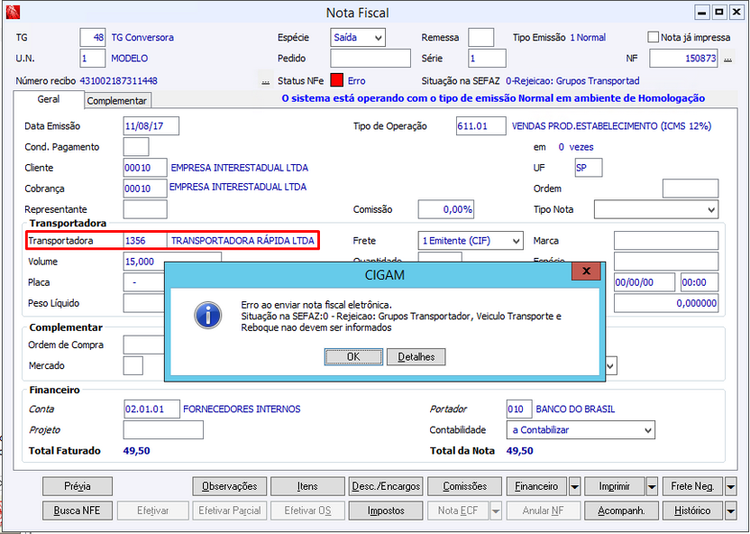Click the Financeiro button
The width and height of the screenshot is (750, 534).
(x=536, y=487)
